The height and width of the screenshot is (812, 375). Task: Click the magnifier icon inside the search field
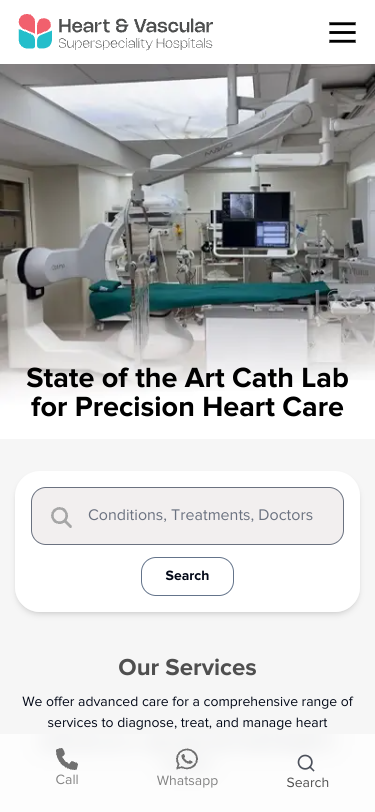point(61,517)
